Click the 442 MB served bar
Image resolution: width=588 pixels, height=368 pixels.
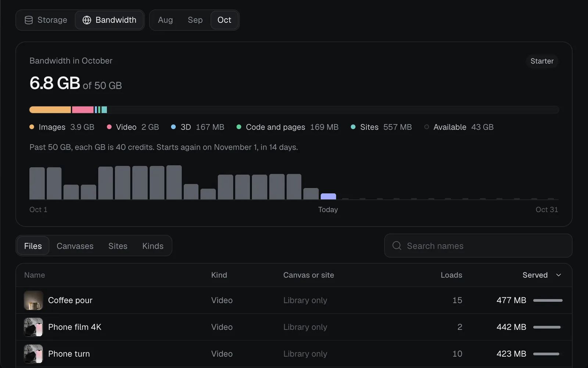click(547, 327)
